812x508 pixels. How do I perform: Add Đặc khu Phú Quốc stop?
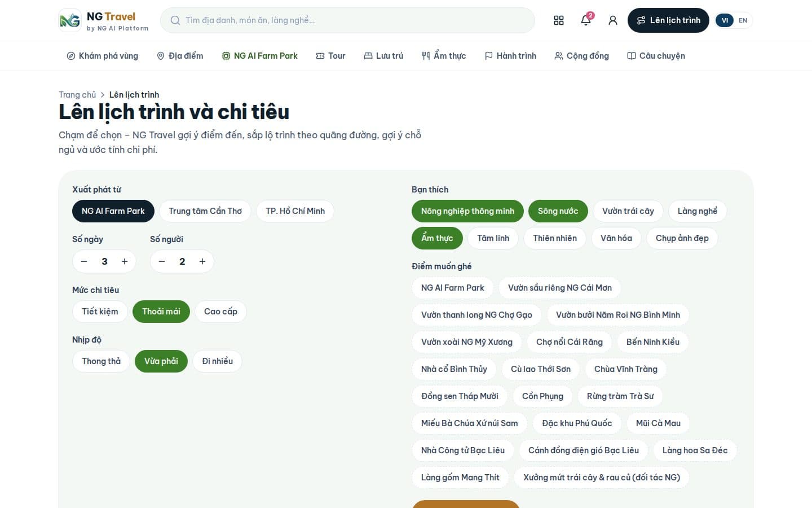pos(577,423)
